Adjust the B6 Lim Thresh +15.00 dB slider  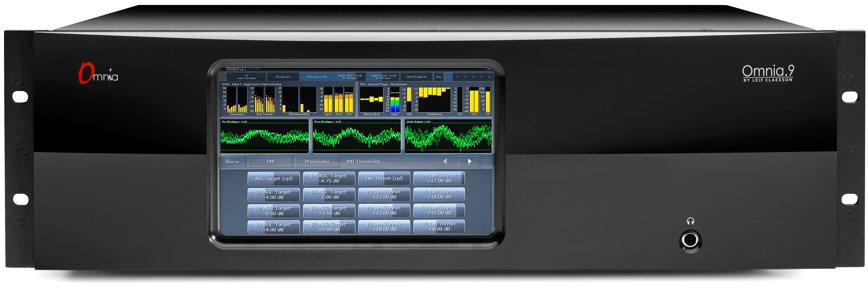pyautogui.click(x=439, y=210)
